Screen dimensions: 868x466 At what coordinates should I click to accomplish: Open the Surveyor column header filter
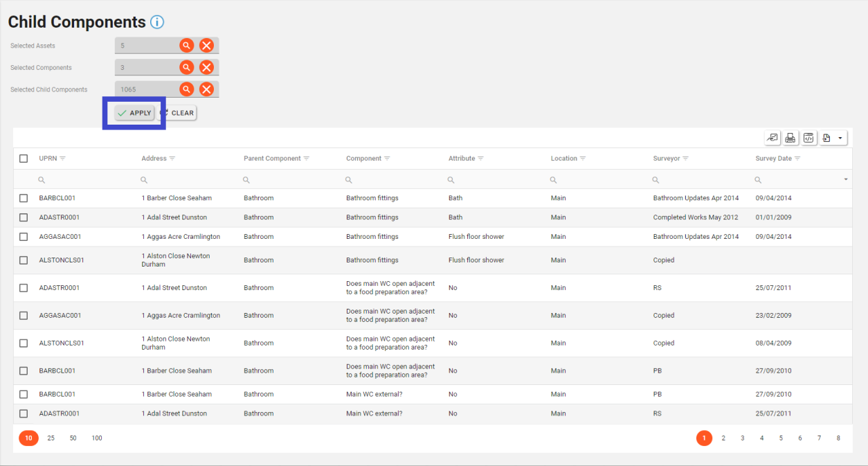tap(685, 159)
